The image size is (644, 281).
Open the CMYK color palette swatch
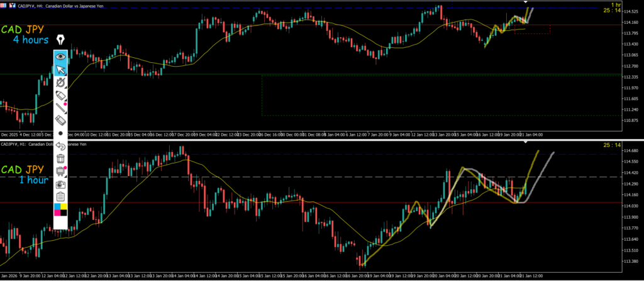click(61, 210)
